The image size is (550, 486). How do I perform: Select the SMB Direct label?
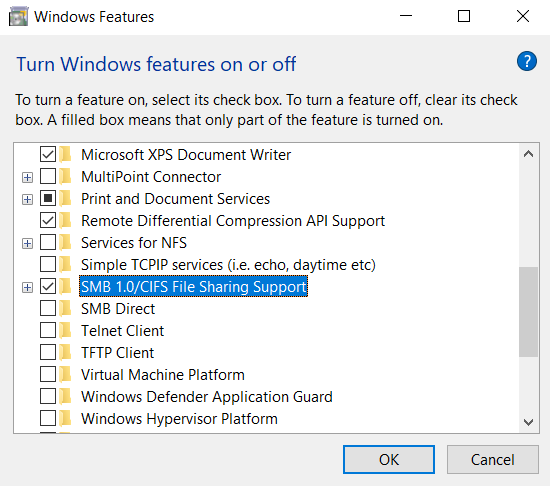click(118, 309)
